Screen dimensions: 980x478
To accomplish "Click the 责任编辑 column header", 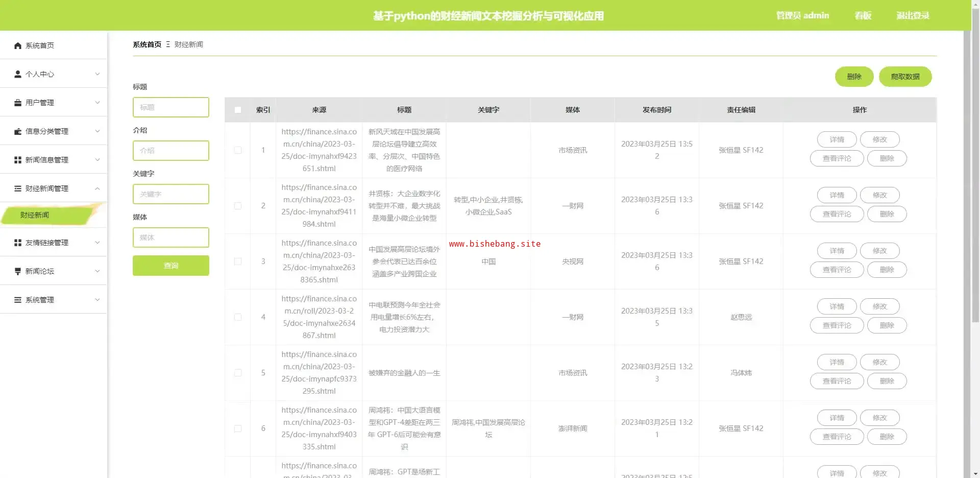I will point(741,110).
